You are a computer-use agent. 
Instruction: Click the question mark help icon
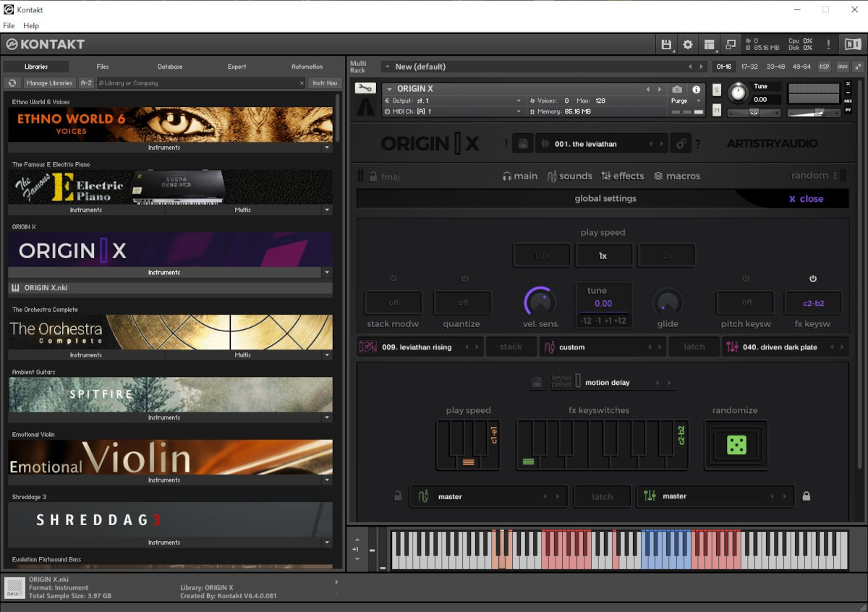pos(698,145)
